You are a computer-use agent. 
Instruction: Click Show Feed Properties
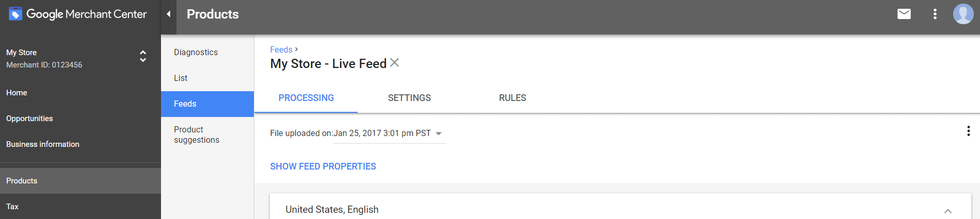pos(323,166)
